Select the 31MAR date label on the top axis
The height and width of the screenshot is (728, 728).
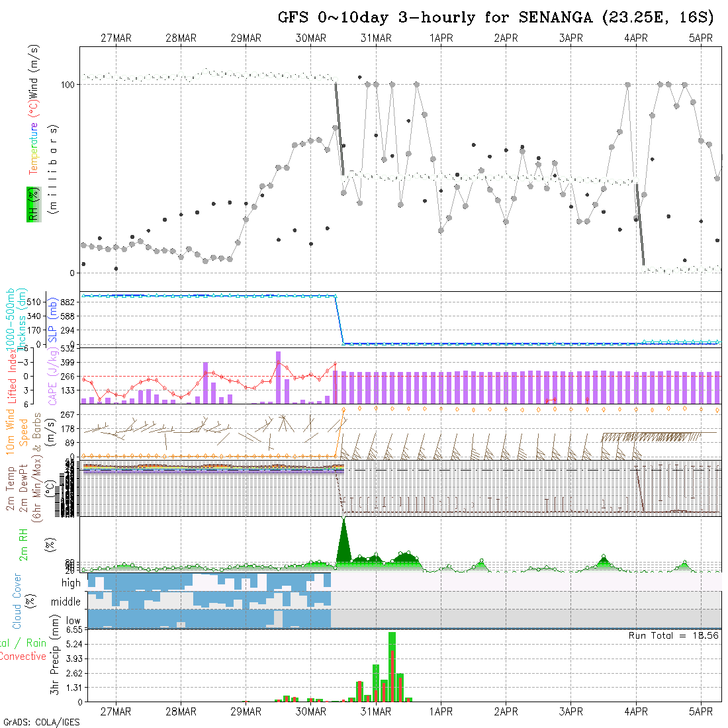[376, 38]
